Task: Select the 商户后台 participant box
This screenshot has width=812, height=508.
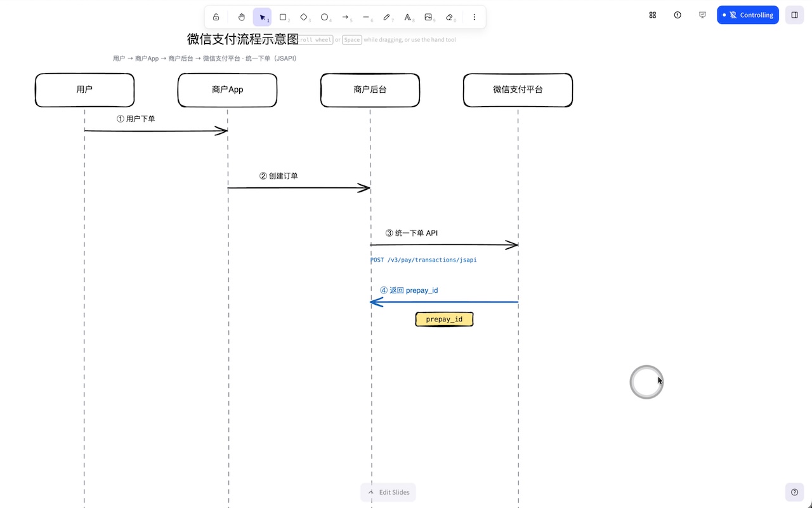Action: coord(370,90)
